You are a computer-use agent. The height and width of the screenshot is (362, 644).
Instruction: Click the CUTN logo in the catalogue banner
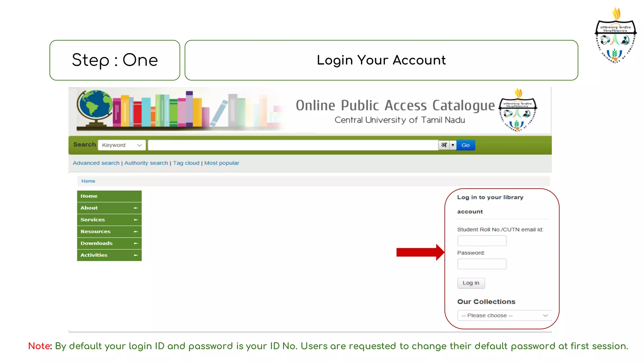[518, 110]
